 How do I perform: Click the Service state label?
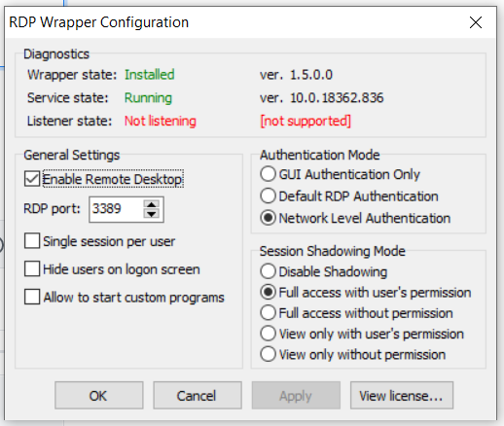pyautogui.click(x=68, y=98)
